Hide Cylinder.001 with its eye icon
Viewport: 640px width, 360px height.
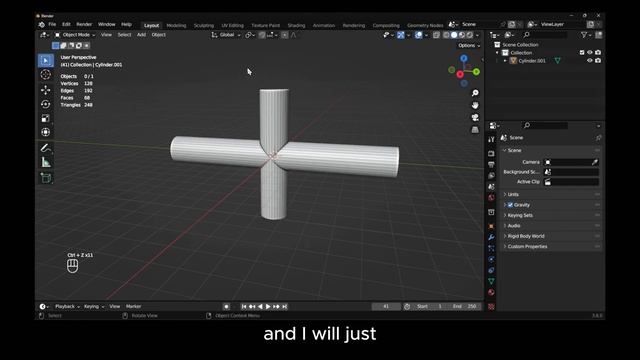(590, 60)
